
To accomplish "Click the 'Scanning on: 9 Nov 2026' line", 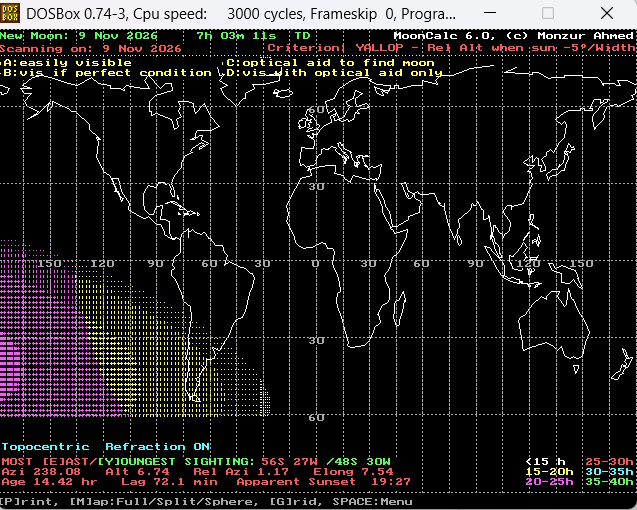I will point(91,49).
